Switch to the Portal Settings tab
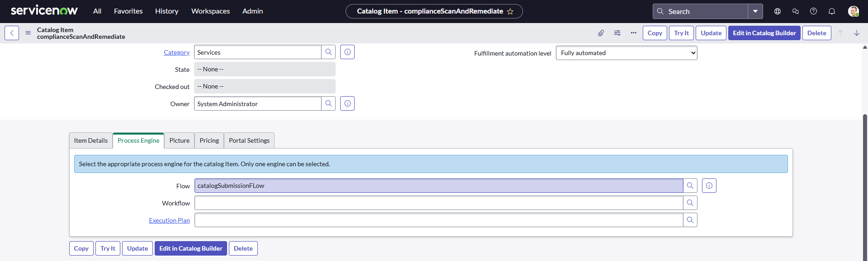This screenshot has width=868, height=261. [249, 140]
